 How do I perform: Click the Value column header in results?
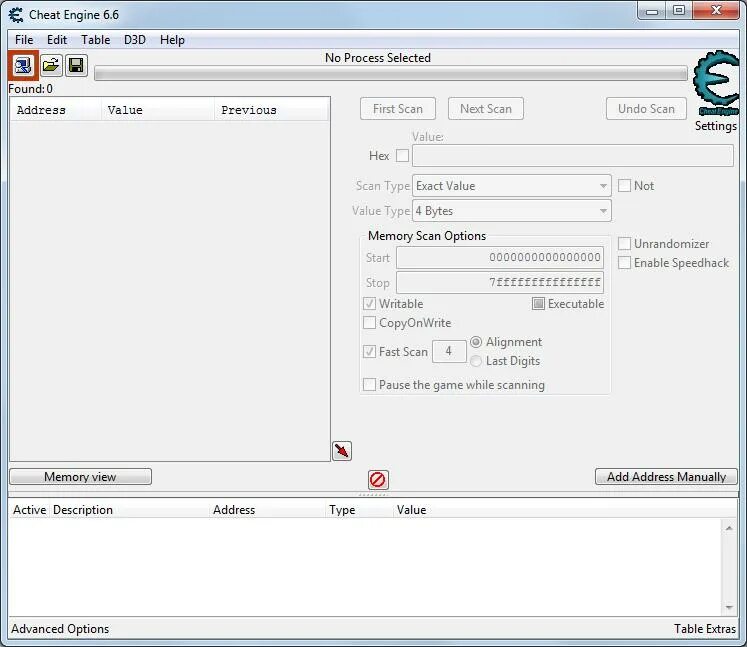(158, 110)
